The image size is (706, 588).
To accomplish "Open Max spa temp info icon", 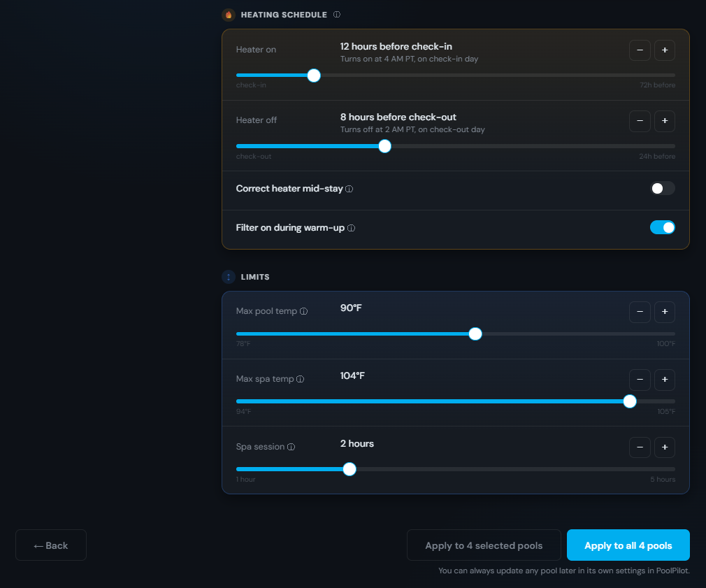I will tap(301, 379).
